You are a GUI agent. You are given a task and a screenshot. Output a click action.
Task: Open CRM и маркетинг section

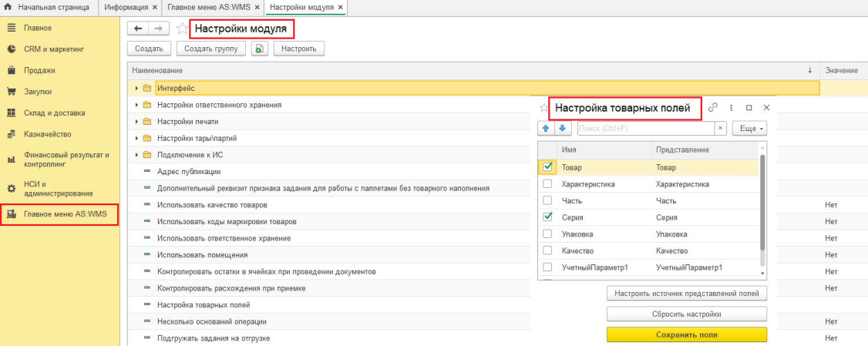pos(53,49)
